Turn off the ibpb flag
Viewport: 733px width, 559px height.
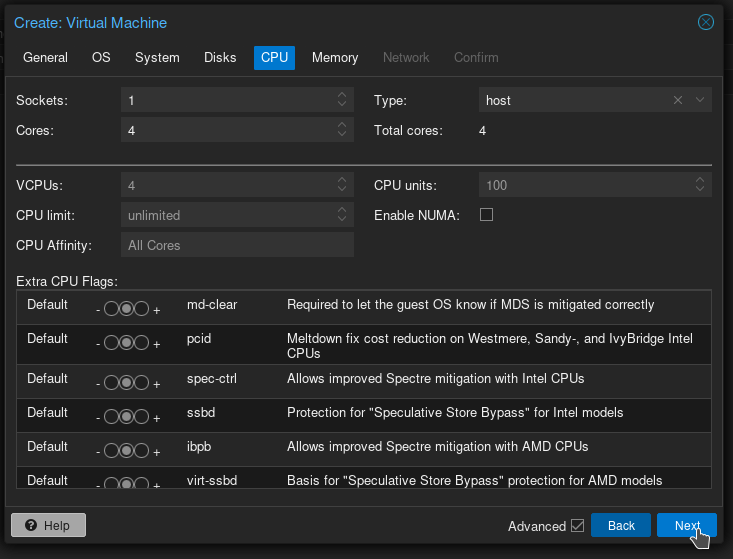click(x=111, y=451)
